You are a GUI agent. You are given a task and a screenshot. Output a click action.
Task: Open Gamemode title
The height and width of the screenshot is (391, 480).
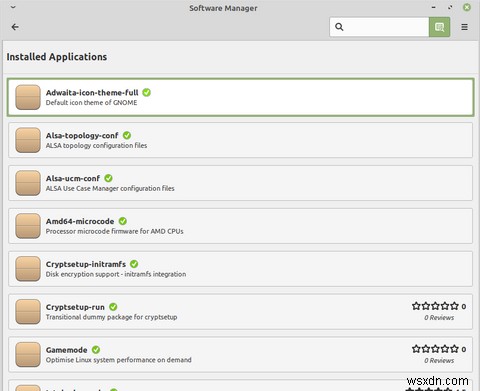coord(67,350)
